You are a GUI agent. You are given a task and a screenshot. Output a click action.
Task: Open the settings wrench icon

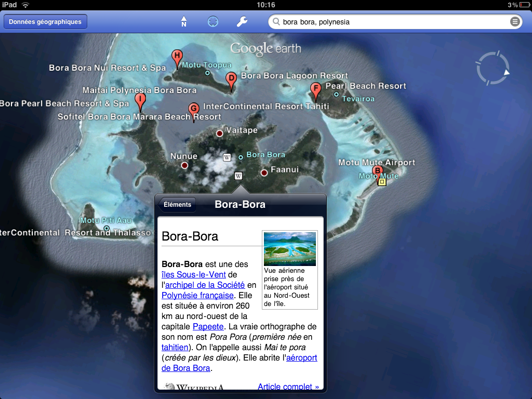click(242, 22)
